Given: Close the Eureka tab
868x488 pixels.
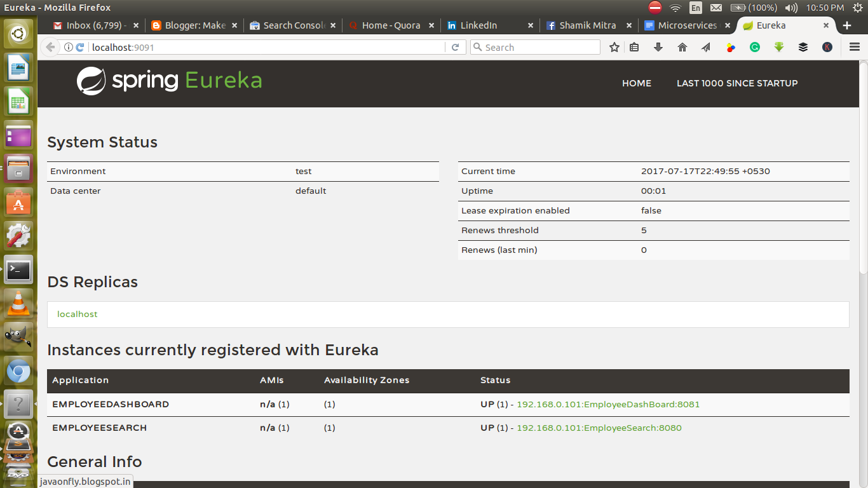Looking at the screenshot, I should (826, 25).
